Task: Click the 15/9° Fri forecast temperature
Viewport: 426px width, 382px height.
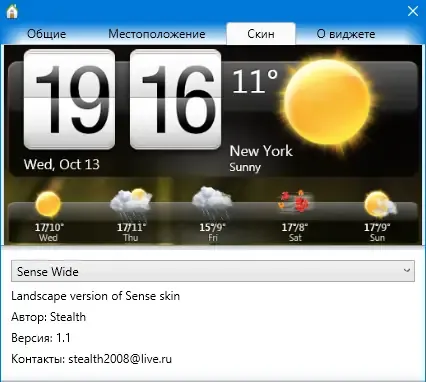Action: point(212,227)
